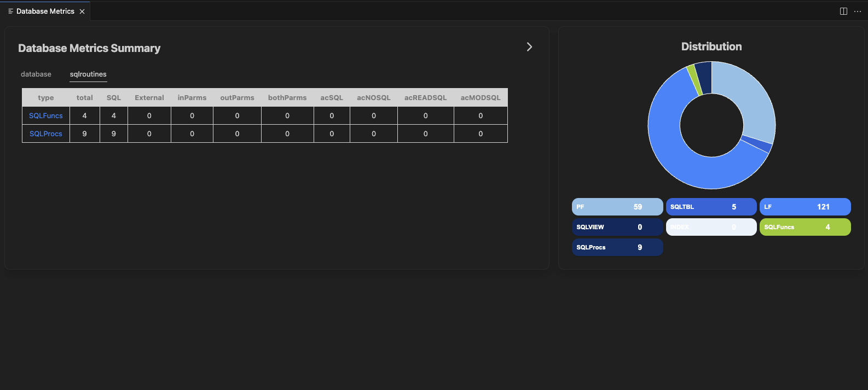Open the More Actions ellipsis menu

(858, 11)
